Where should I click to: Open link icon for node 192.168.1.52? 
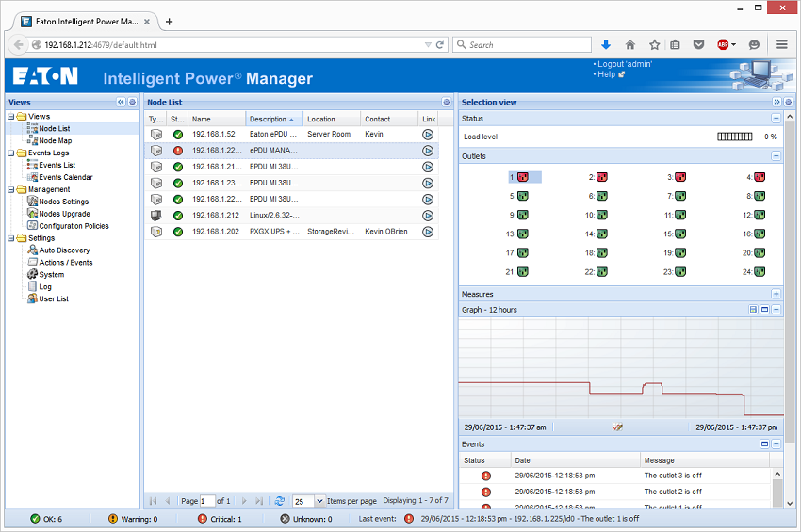point(428,135)
